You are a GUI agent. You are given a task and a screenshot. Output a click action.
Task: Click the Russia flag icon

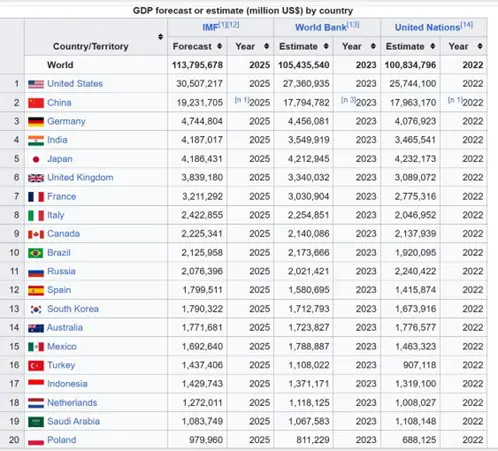pyautogui.click(x=36, y=272)
